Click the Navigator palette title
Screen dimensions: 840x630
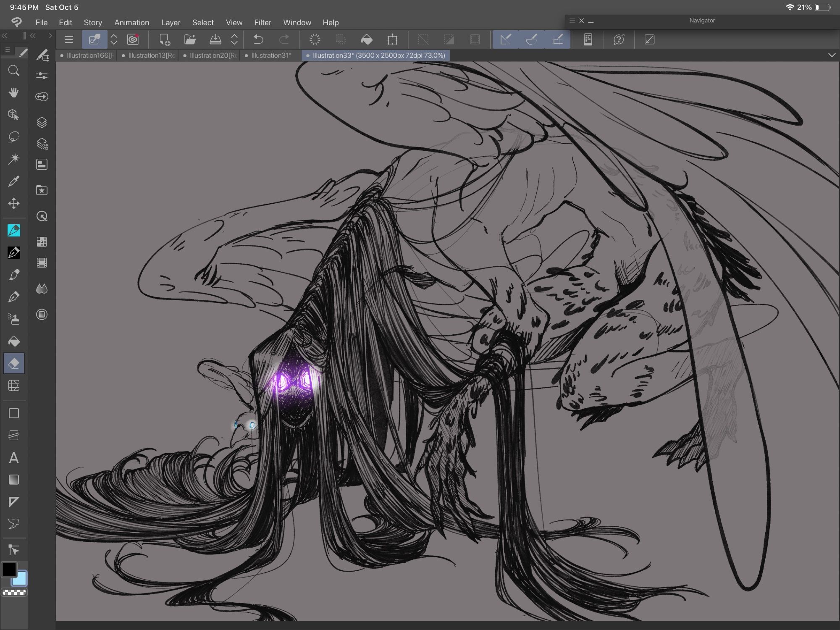point(702,20)
